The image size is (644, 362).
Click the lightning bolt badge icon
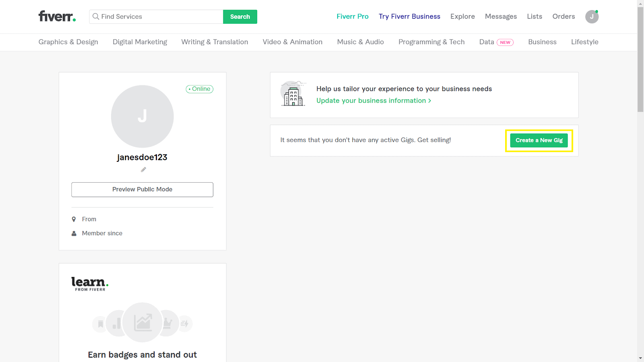click(x=185, y=323)
